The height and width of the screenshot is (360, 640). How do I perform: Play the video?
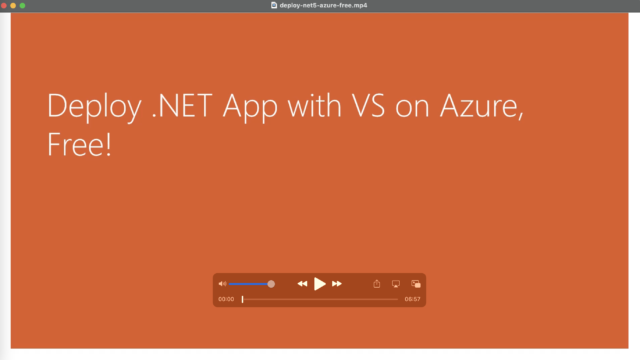[x=320, y=284]
